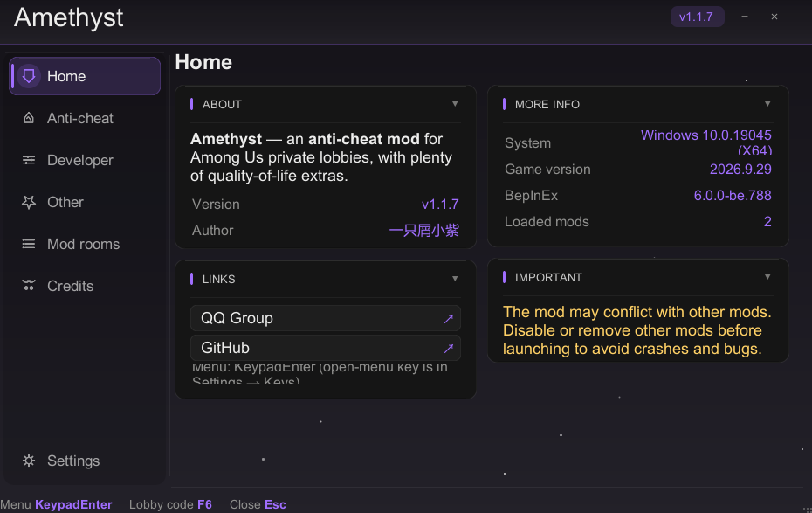
Task: Open the QQ Group link
Action: click(x=325, y=318)
